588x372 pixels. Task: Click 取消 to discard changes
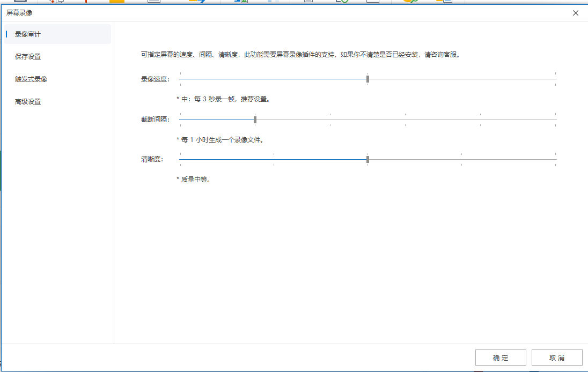[556, 358]
